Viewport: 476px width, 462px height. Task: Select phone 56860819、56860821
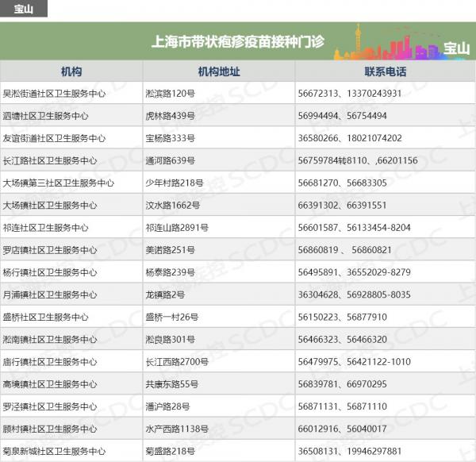pos(344,250)
